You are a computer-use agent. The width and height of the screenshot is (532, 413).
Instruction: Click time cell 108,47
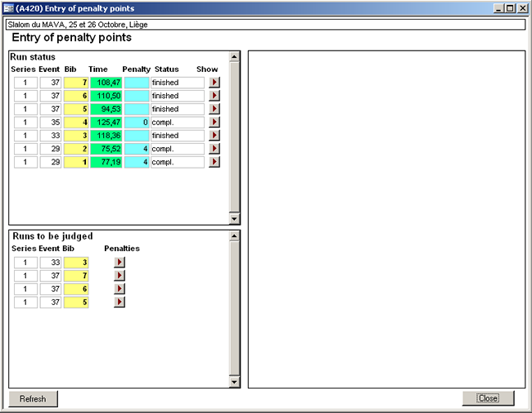[106, 83]
